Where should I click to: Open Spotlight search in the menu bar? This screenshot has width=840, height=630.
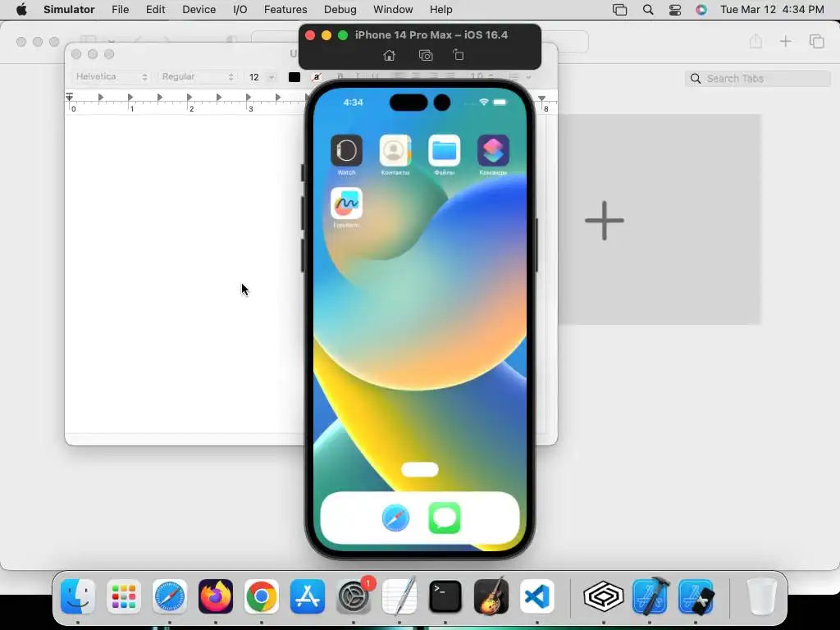tap(648, 10)
